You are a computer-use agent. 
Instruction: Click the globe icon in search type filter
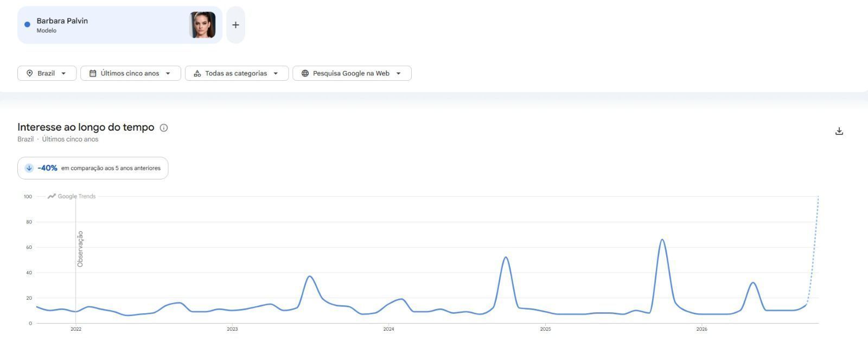tap(305, 73)
